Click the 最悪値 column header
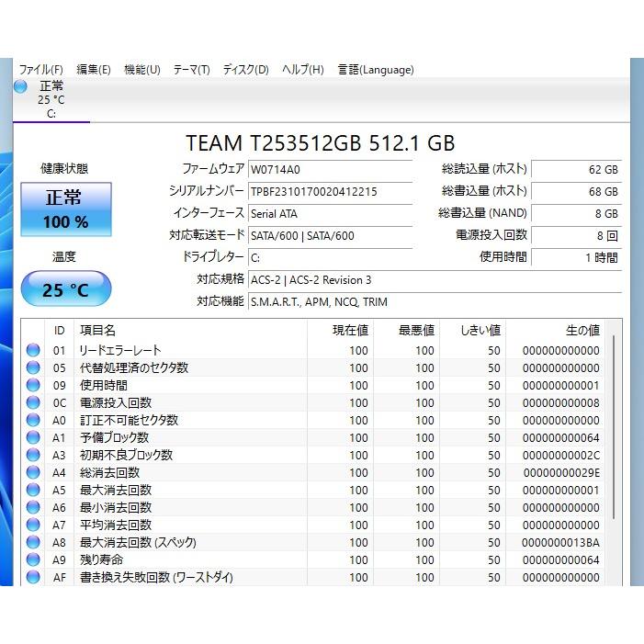 (407, 330)
